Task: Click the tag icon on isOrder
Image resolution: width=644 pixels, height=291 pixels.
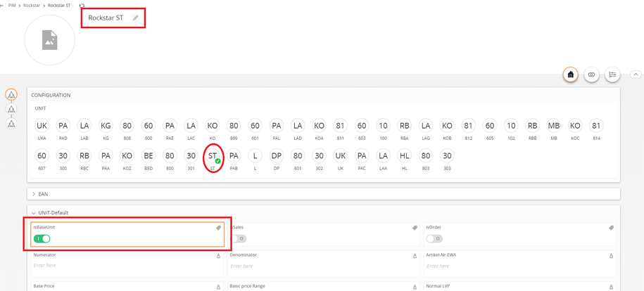Action: coord(611,227)
